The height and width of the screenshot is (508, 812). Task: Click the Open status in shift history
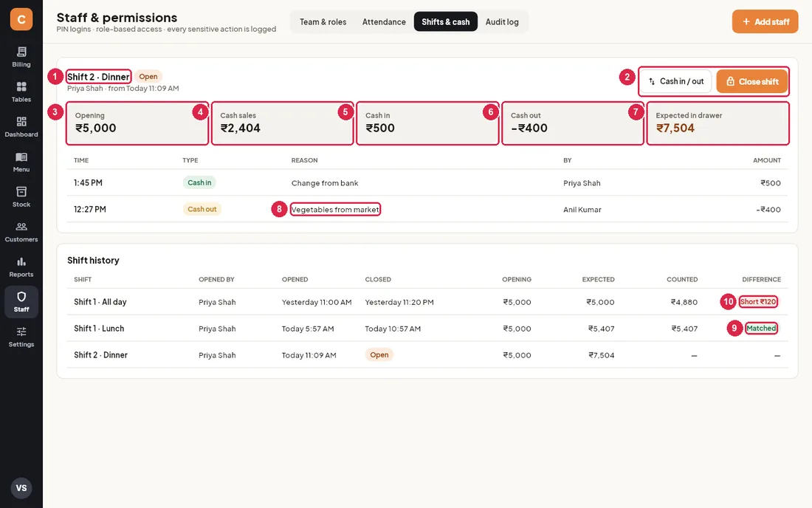click(x=379, y=354)
